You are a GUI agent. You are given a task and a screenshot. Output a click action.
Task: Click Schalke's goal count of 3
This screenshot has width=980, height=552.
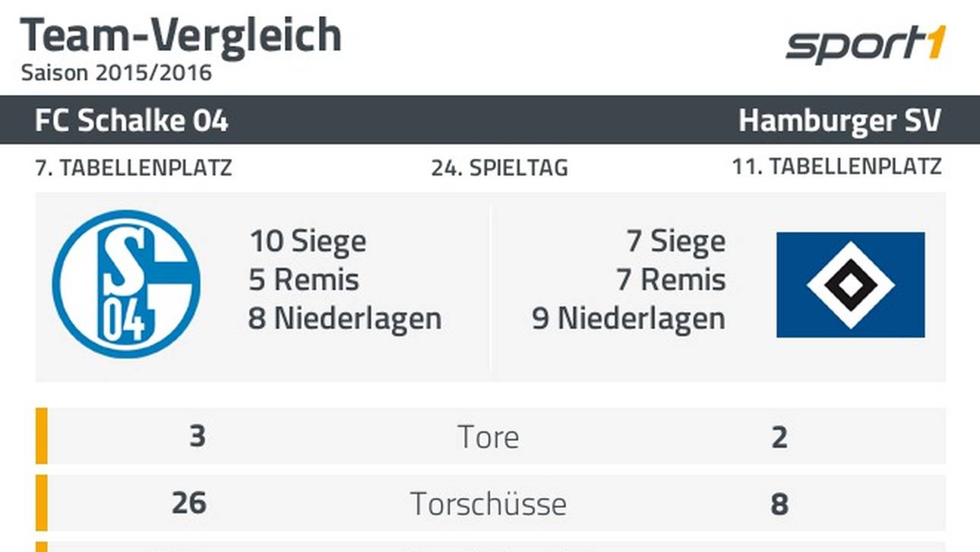coord(197,437)
